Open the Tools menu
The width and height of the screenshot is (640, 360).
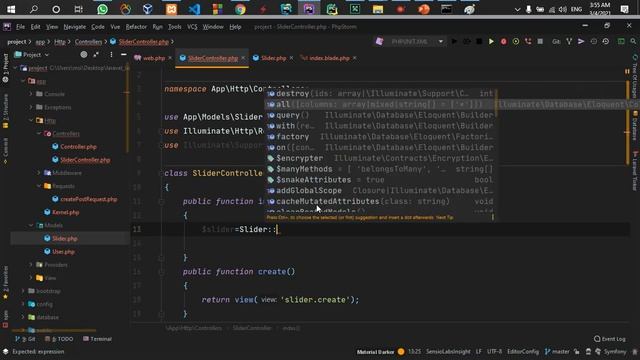[x=174, y=27]
